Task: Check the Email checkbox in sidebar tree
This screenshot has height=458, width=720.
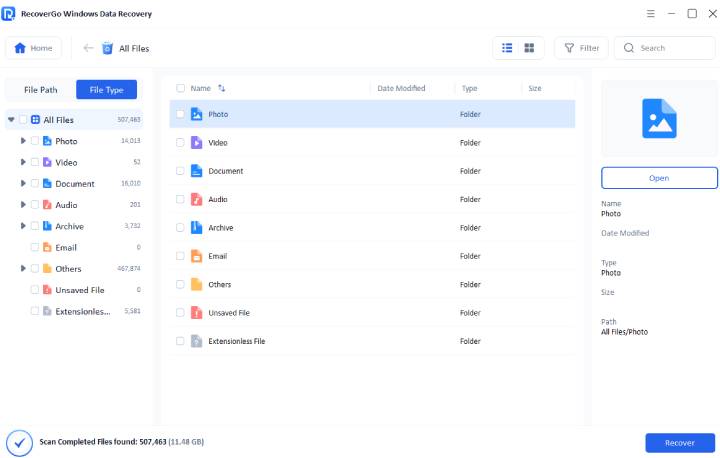Action: click(35, 247)
